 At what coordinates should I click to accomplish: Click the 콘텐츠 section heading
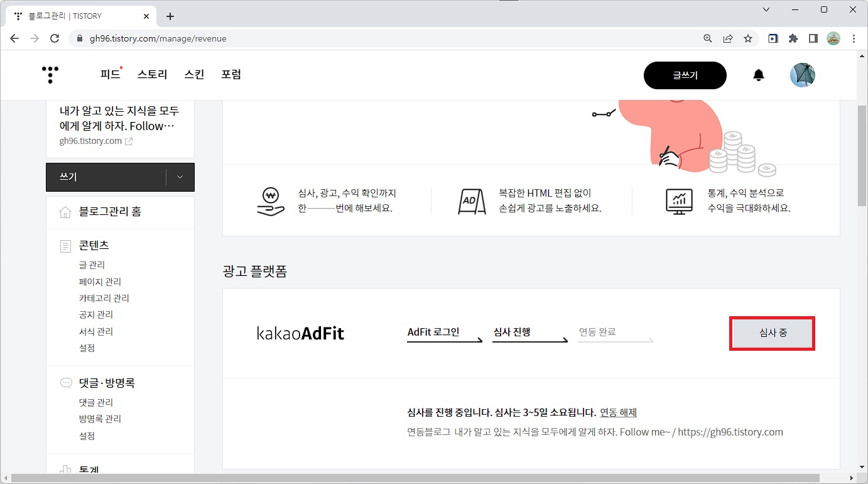[94, 246]
